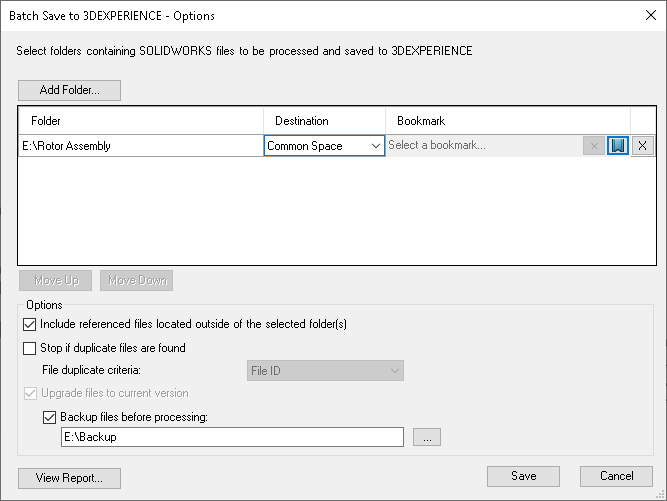Open the Common Space destination dropdown
Viewport: 667px width, 501px height.
[324, 146]
